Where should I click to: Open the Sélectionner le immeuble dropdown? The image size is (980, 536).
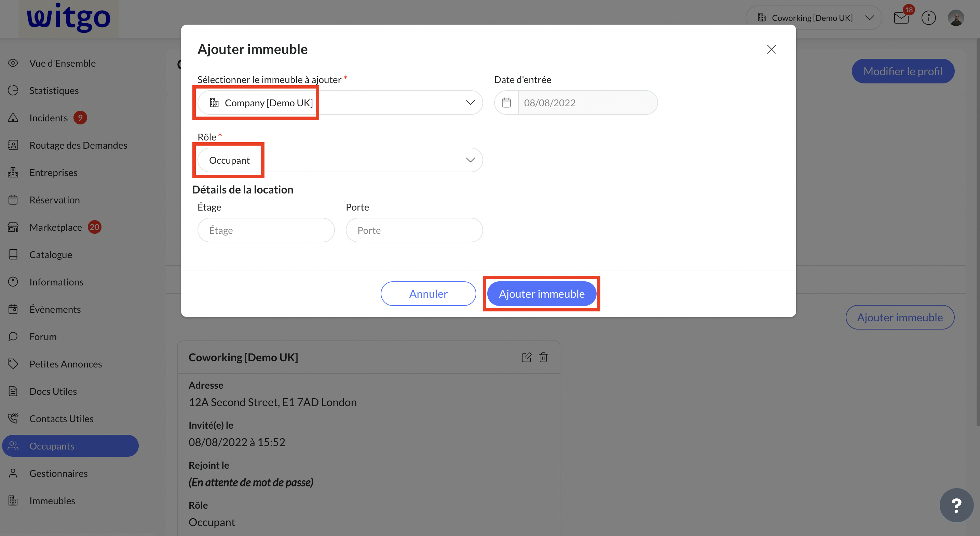click(x=340, y=103)
